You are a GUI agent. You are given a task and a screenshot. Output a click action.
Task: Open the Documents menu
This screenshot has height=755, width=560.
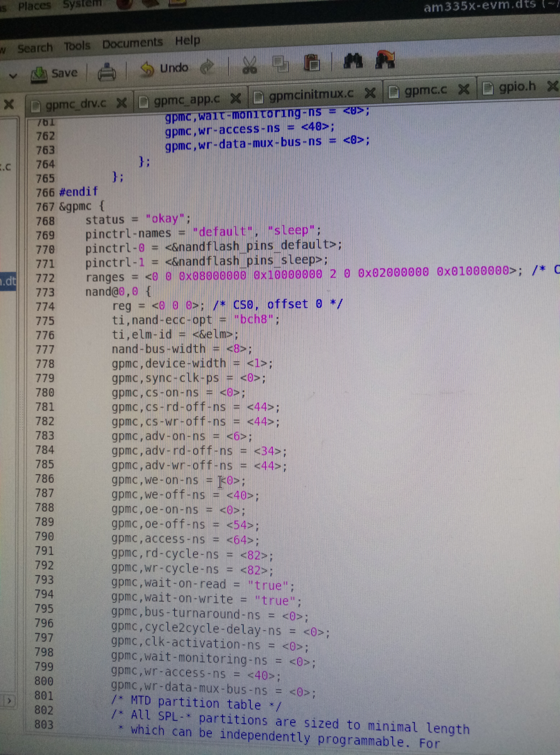pyautogui.click(x=132, y=43)
